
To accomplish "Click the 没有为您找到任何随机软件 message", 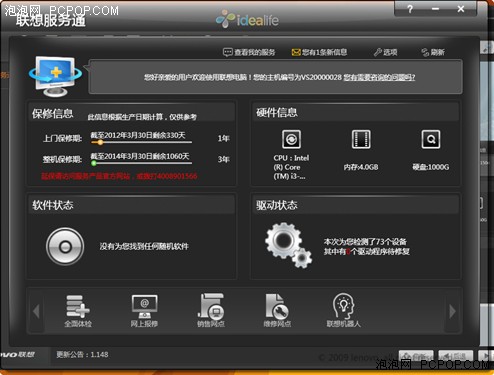I will click(x=144, y=246).
